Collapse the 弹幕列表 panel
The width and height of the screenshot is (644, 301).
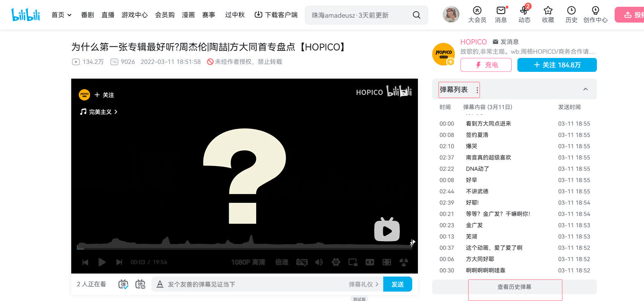(x=585, y=89)
